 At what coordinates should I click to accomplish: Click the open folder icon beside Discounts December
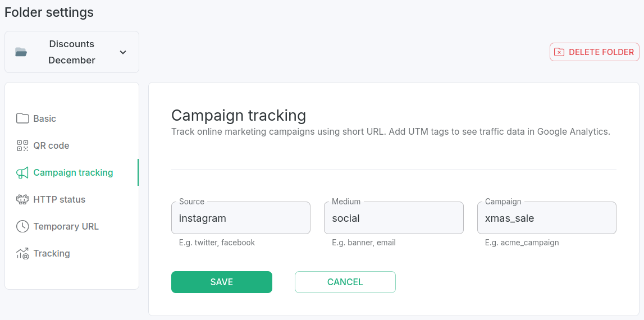(21, 52)
